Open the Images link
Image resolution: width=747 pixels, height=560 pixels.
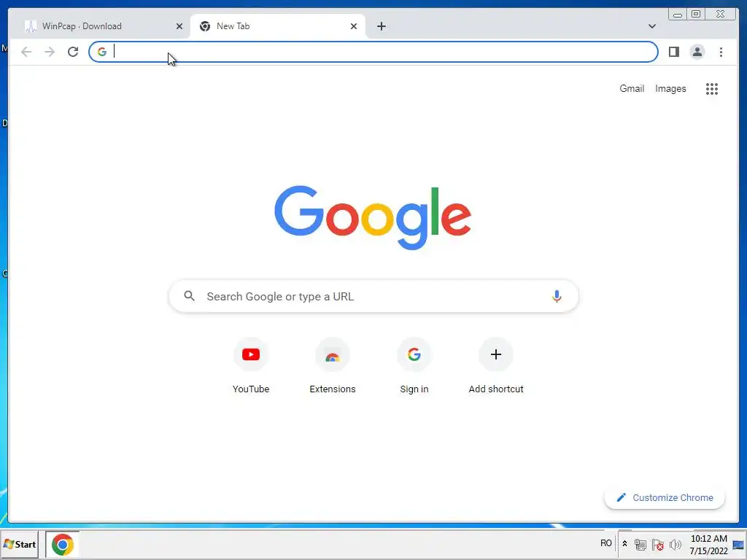670,88
